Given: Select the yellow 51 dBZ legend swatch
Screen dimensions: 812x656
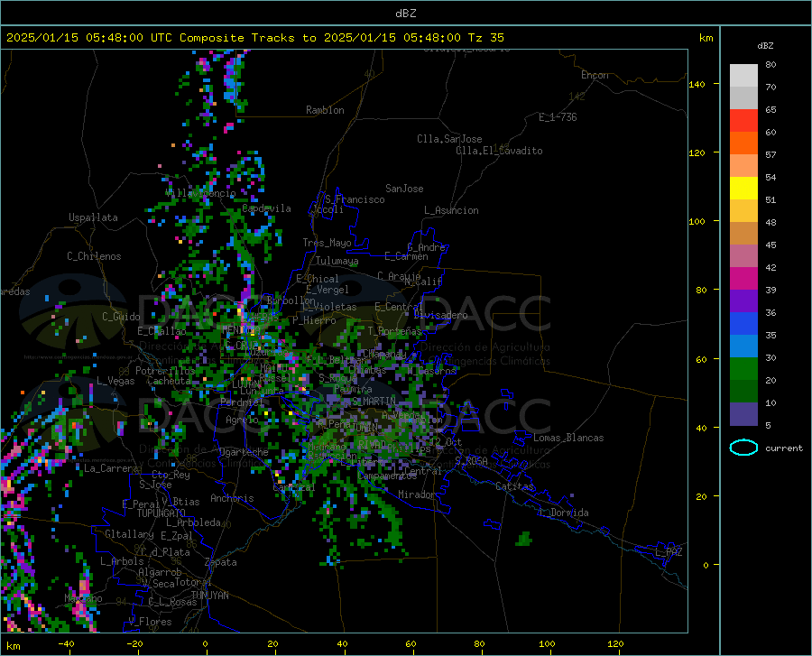Looking at the screenshot, I should point(743,189).
